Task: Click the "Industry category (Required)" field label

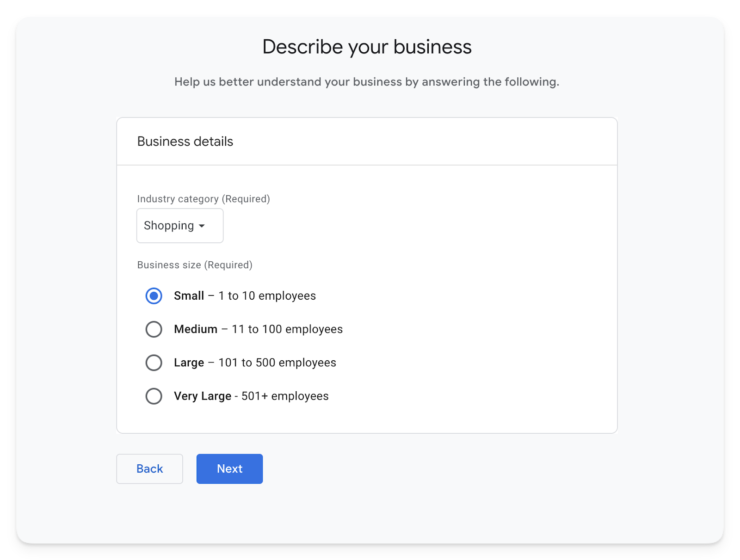Action: pyautogui.click(x=203, y=199)
